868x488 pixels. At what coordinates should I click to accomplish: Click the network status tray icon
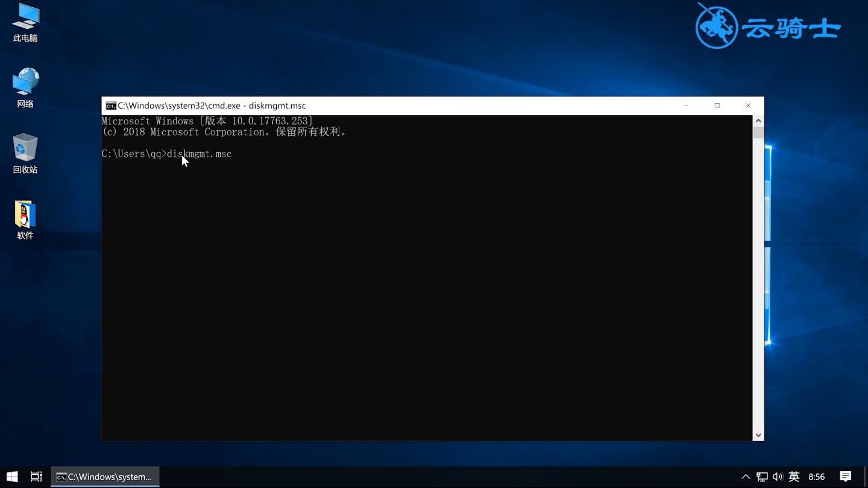(x=762, y=477)
